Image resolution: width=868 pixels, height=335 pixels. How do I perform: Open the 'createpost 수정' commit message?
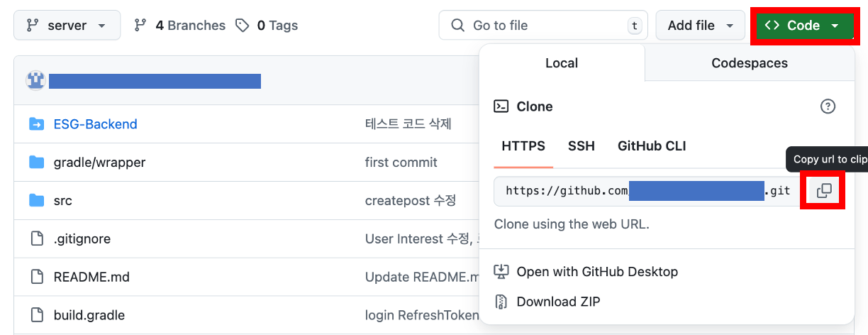pos(411,201)
